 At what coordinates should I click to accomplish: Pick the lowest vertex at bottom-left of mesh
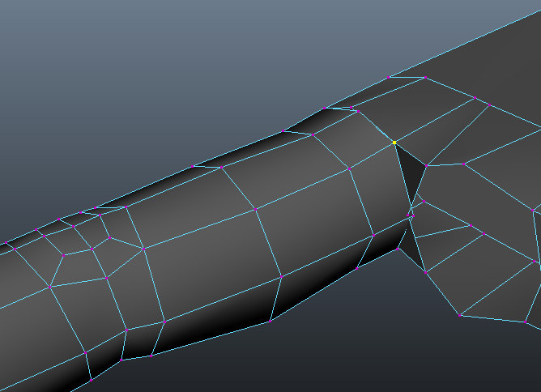(92, 379)
